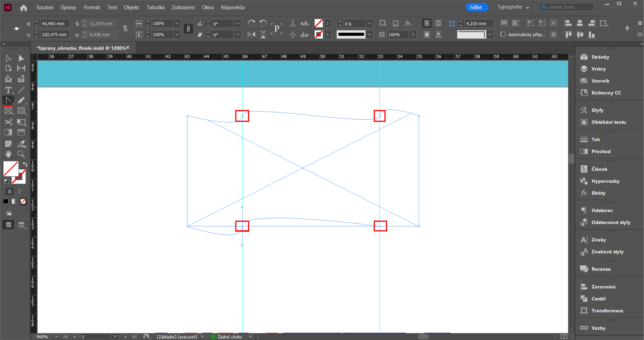Screen dimensions: 644x340
Task: Click the Adobe home button
Action: [23, 7]
